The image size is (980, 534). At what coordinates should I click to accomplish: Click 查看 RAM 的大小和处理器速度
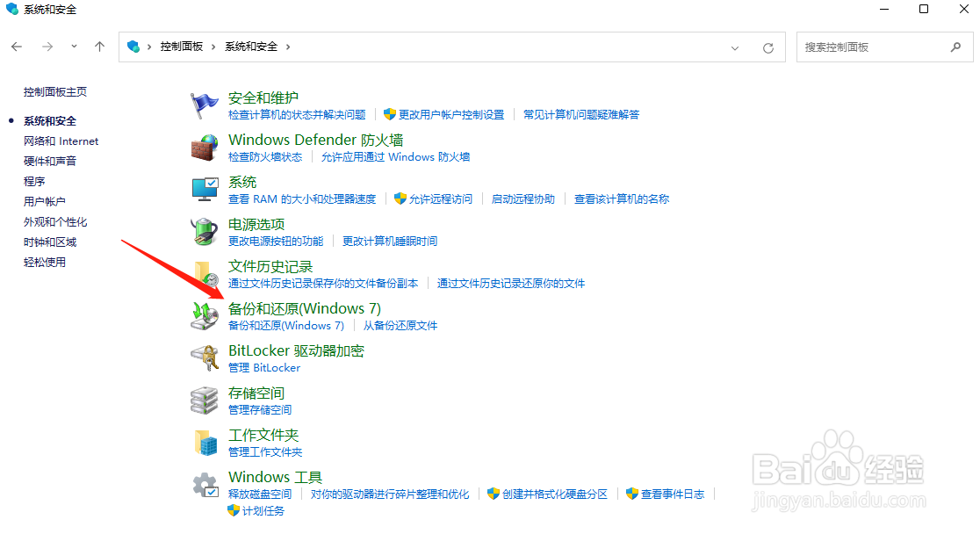pyautogui.click(x=302, y=199)
